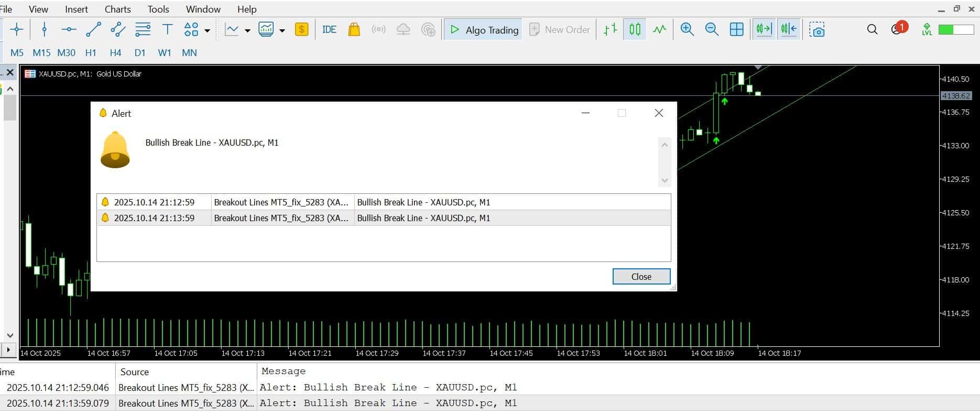Click the zoom in magnifier icon
The image size is (980, 415).
687,29
